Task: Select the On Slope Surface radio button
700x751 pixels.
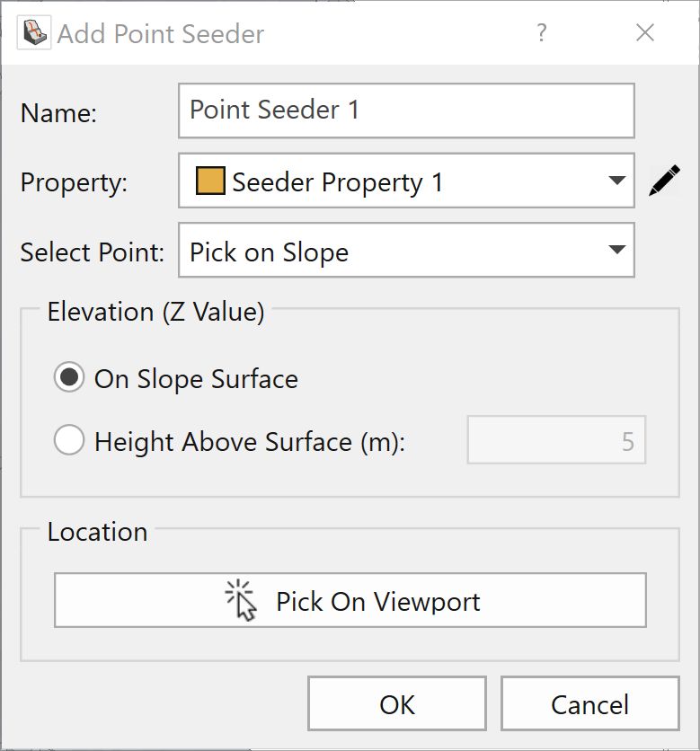Action: (x=69, y=378)
